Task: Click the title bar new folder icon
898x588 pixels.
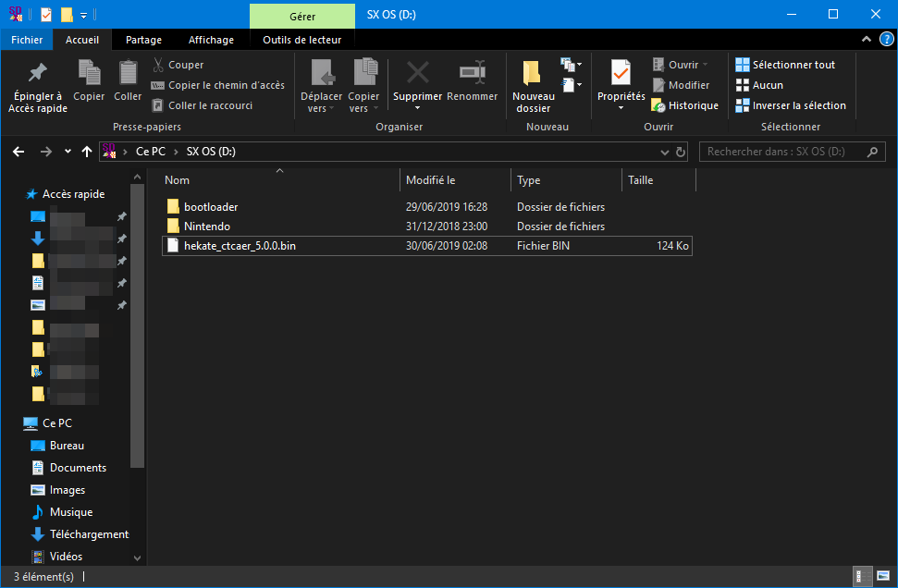Action: coord(67,14)
